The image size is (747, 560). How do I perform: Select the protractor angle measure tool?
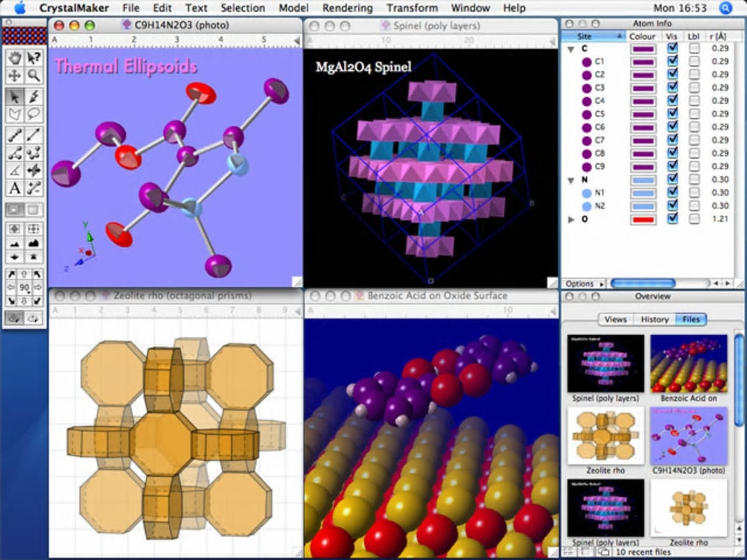[x=15, y=170]
